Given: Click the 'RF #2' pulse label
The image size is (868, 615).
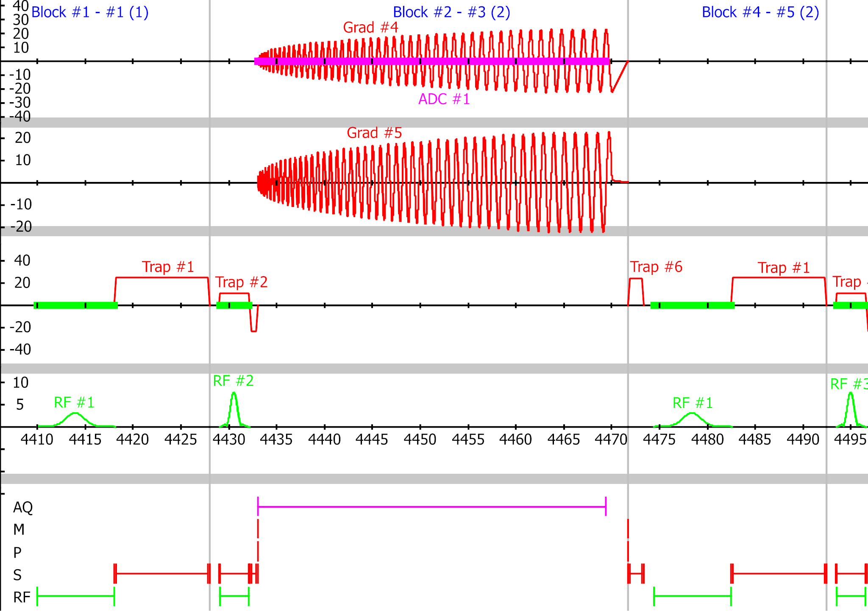Looking at the screenshot, I should [x=233, y=381].
